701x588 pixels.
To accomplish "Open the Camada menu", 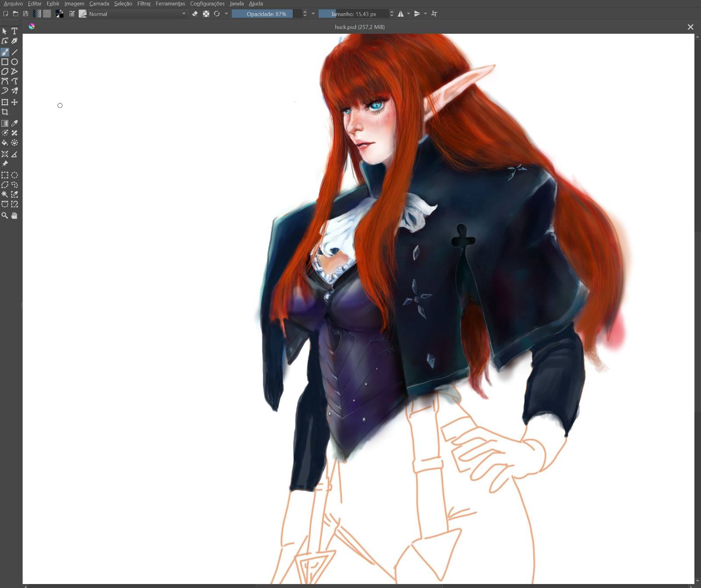I will pos(99,4).
